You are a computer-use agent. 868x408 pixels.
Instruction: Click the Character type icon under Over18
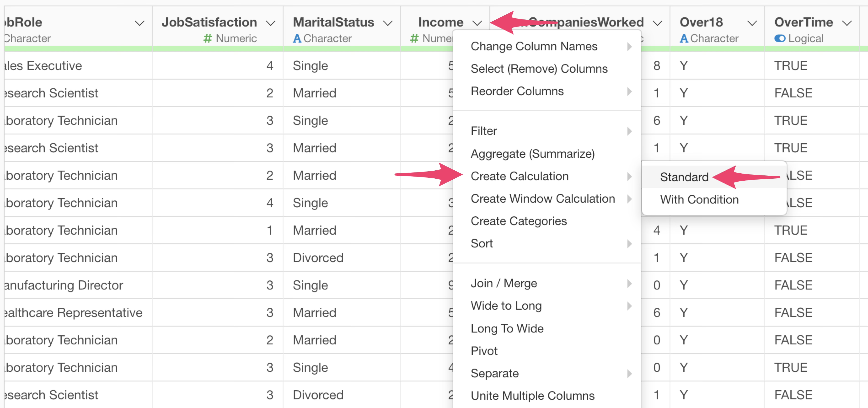tap(684, 38)
